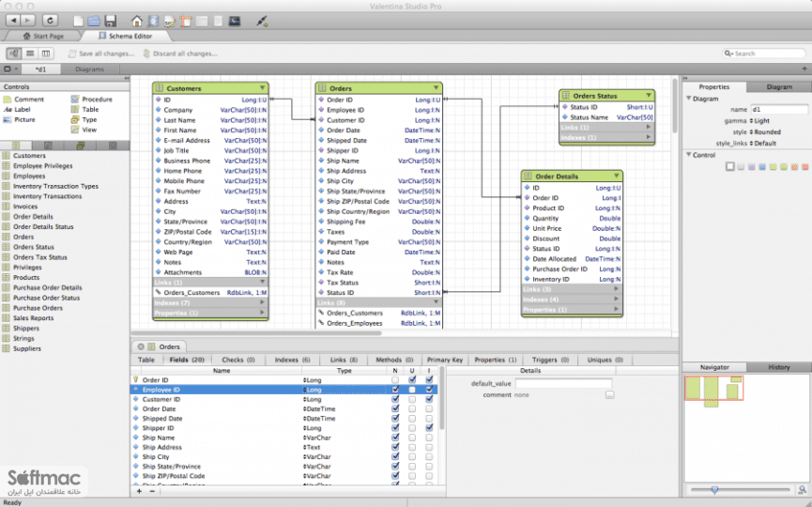This screenshot has width=812, height=507.
Task: Collapse the Customers table disclosure triangle
Action: 263,88
